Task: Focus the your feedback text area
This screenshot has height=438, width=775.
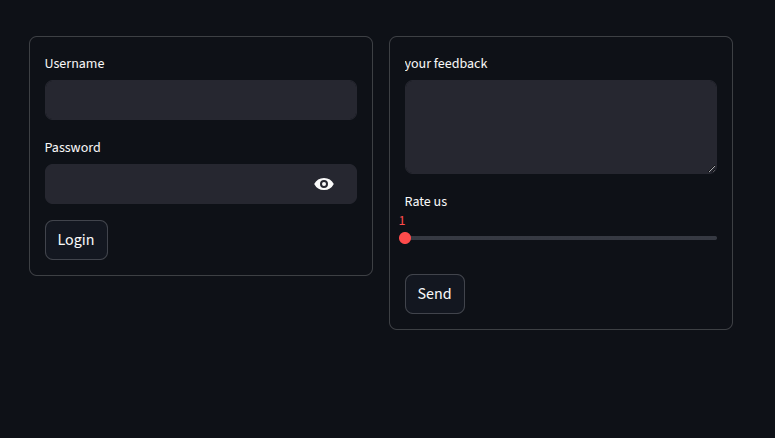Action: 560,127
